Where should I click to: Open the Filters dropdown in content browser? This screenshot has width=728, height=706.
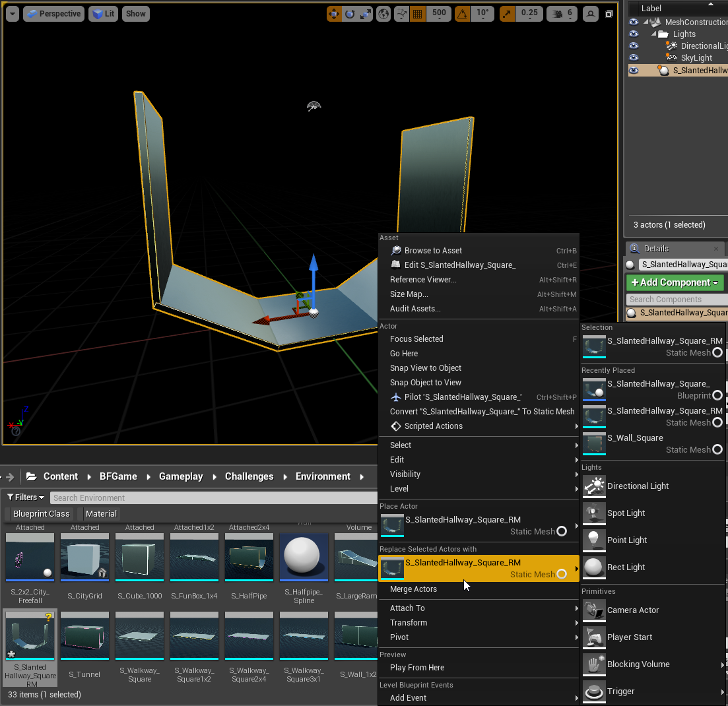tap(26, 497)
